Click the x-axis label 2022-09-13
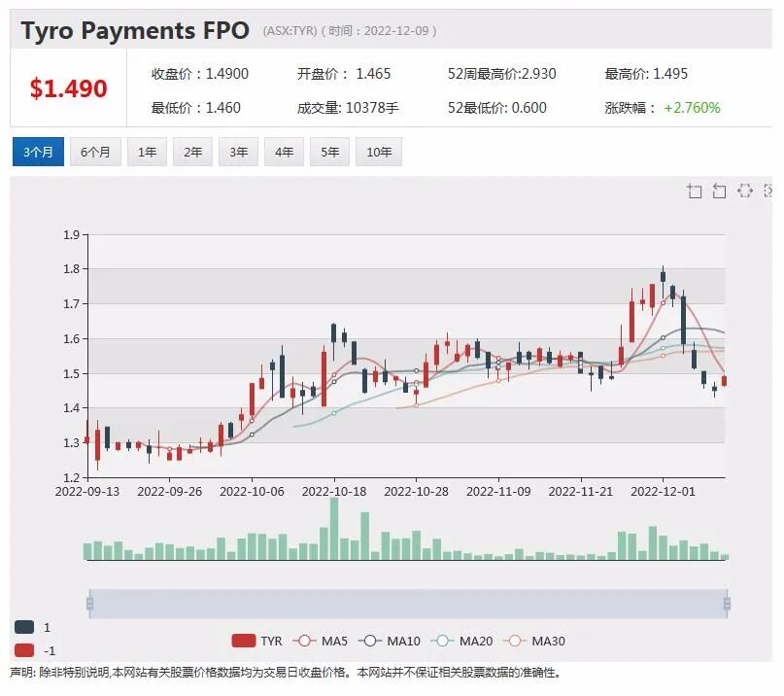The image size is (784, 696). [x=87, y=491]
